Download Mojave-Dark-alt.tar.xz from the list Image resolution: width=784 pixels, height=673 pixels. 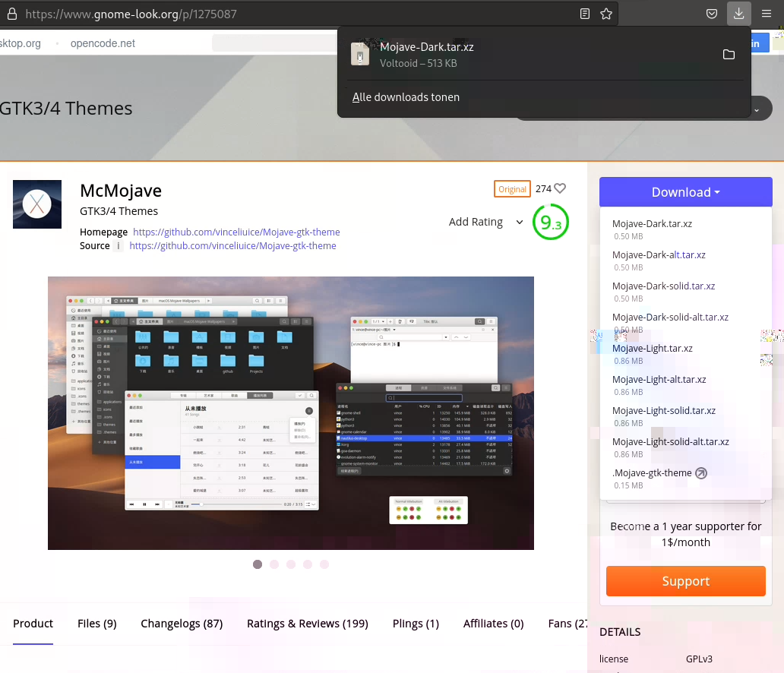point(659,255)
